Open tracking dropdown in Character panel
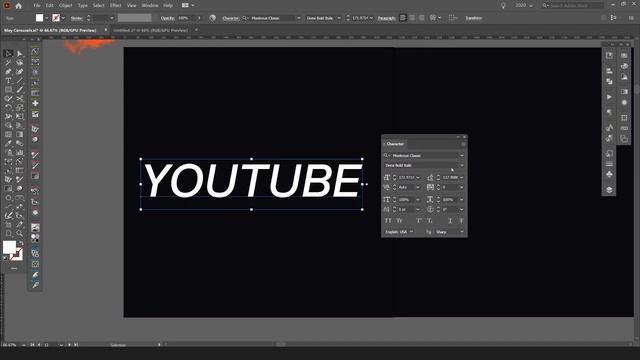 pos(462,187)
